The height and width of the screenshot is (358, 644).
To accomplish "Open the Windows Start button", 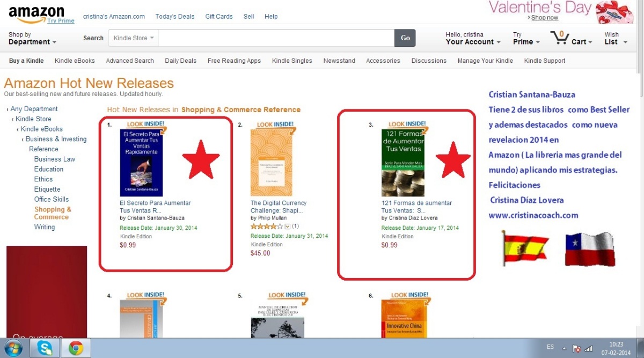I will click(x=13, y=348).
